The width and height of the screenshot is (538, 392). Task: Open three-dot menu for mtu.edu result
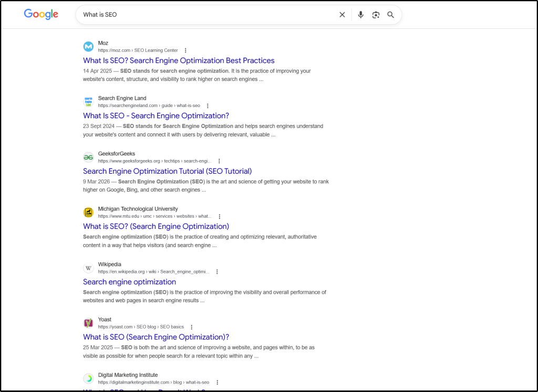point(220,217)
